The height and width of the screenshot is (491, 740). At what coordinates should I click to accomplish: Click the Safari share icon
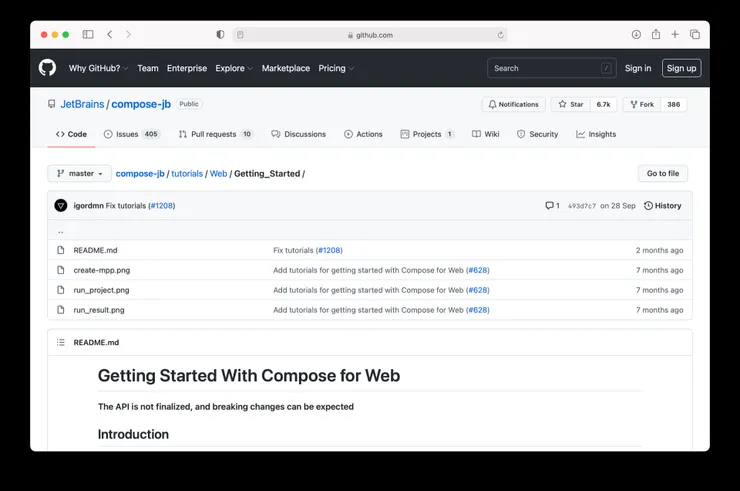coord(656,35)
